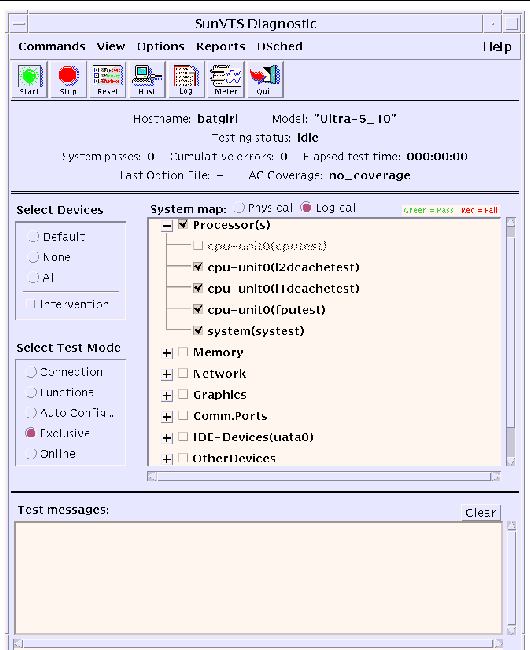Uncheck the cpu-unit0(l1dcachetest) checkbox

pyautogui.click(x=198, y=288)
